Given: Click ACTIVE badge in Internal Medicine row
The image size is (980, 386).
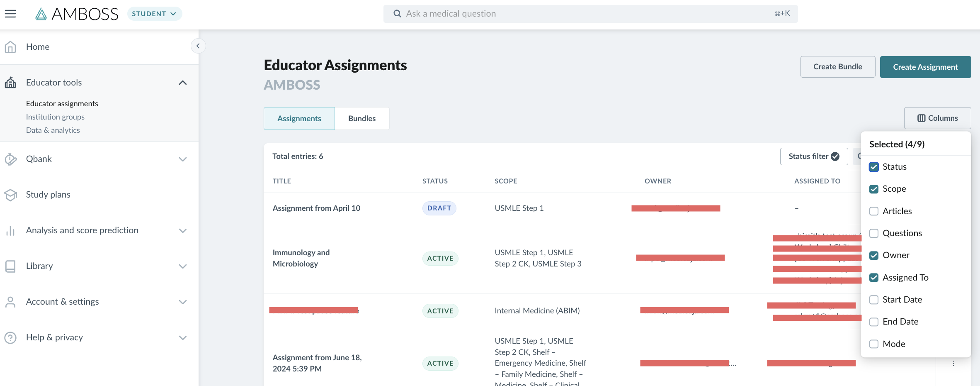Looking at the screenshot, I should pyautogui.click(x=440, y=311).
